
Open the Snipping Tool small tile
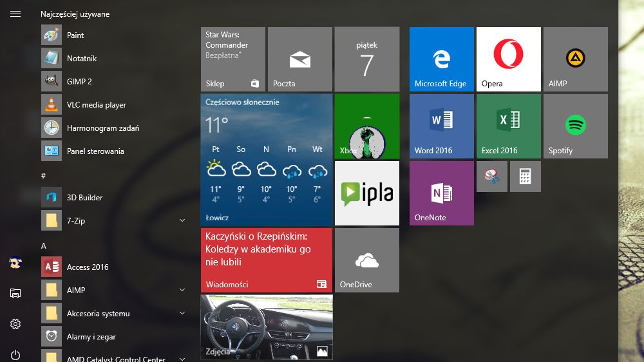(491, 176)
